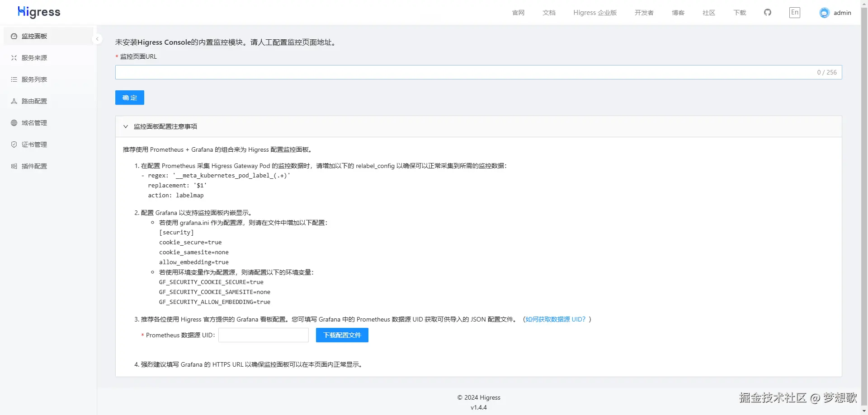Click the 服务列表 list icon
The image size is (868, 415).
coord(14,79)
